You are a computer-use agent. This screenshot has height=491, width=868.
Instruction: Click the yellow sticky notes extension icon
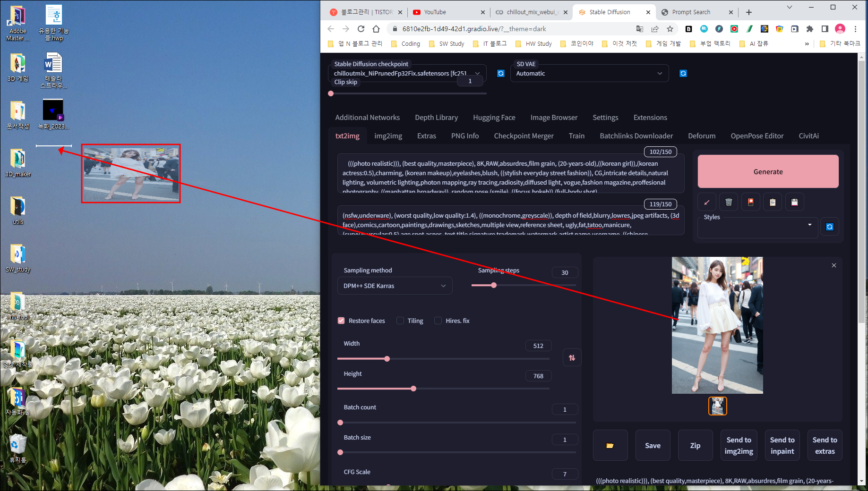pyautogui.click(x=780, y=29)
